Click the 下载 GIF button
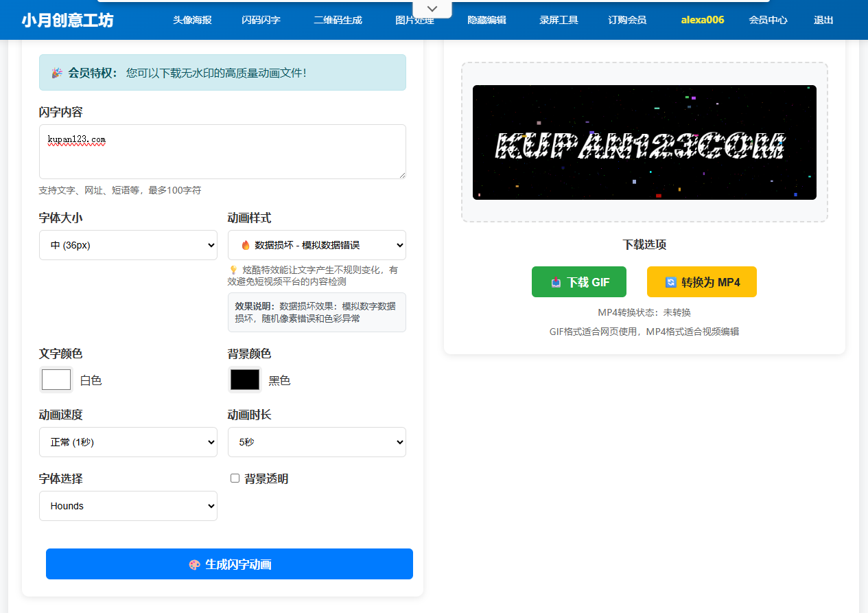 [578, 281]
